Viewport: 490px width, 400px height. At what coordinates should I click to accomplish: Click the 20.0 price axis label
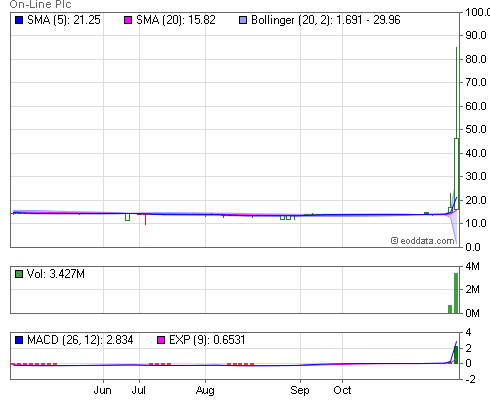[x=476, y=200]
